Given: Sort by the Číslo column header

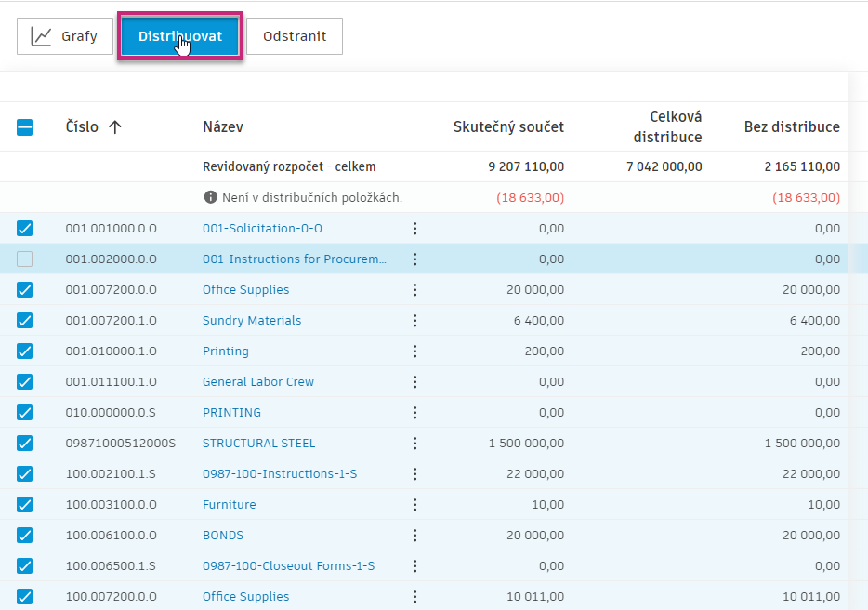Looking at the screenshot, I should 82,126.
